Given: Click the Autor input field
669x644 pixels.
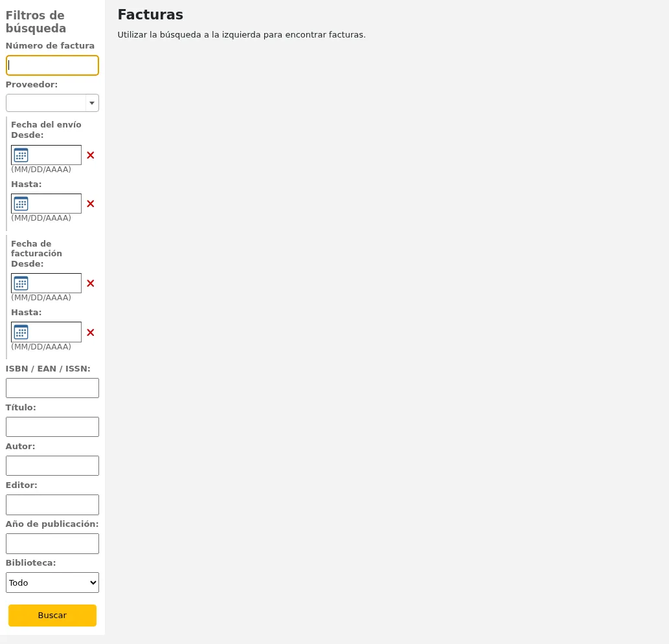Looking at the screenshot, I should [x=52, y=466].
